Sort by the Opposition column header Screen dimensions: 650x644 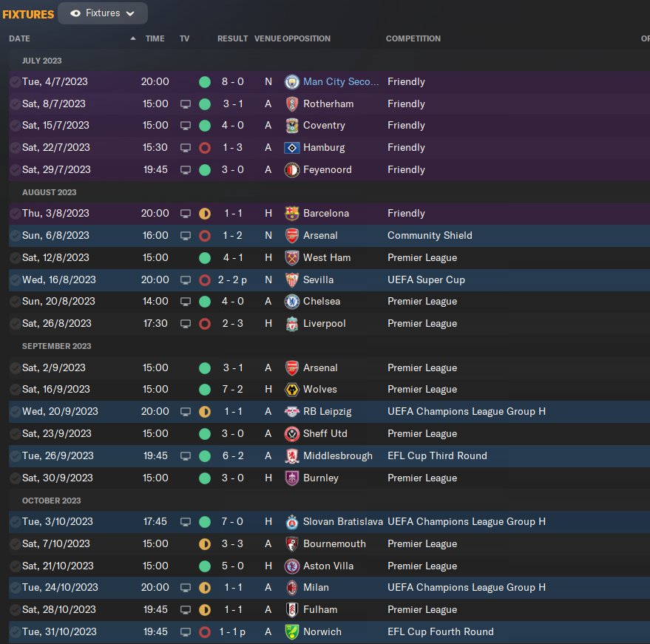[307, 38]
